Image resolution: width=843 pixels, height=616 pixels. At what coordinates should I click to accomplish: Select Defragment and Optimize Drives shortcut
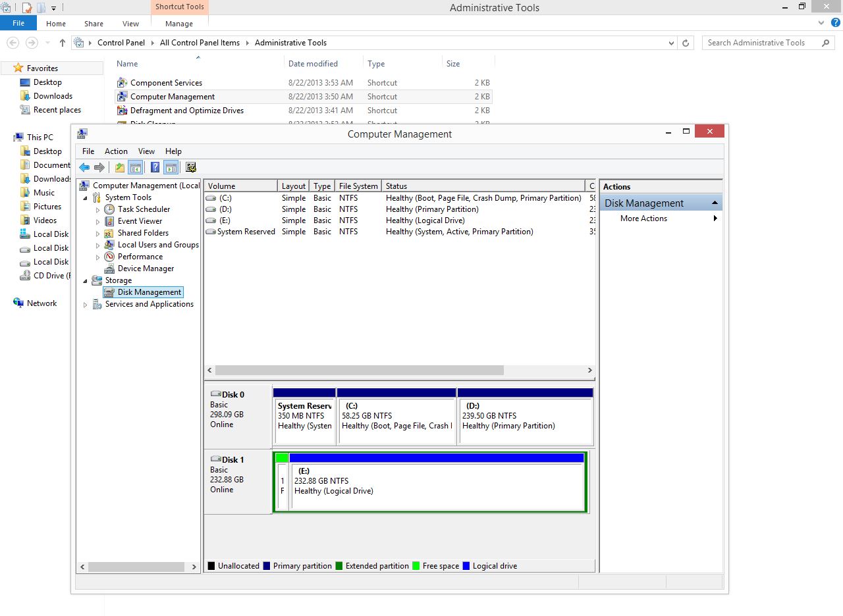(x=303, y=111)
